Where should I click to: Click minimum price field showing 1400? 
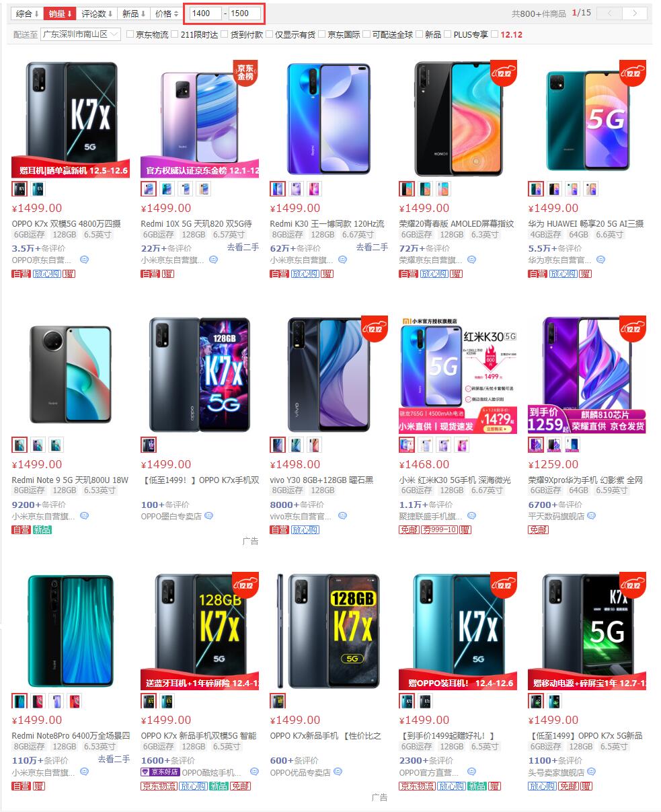pos(206,13)
